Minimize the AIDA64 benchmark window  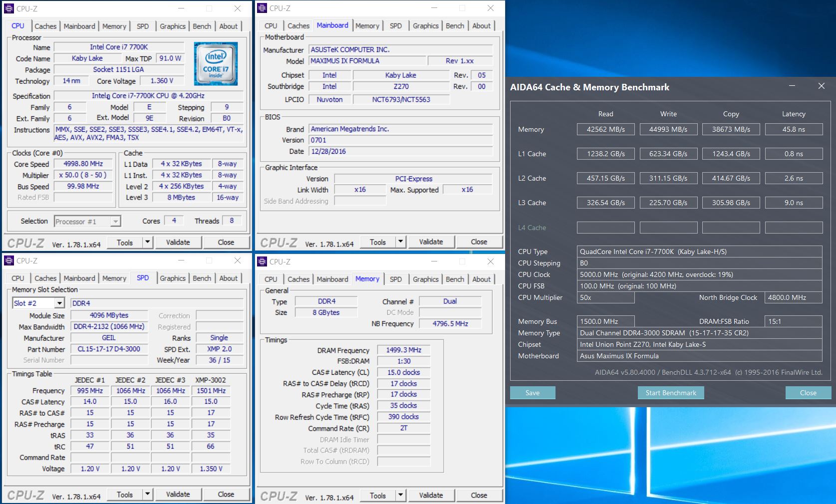[x=792, y=86]
